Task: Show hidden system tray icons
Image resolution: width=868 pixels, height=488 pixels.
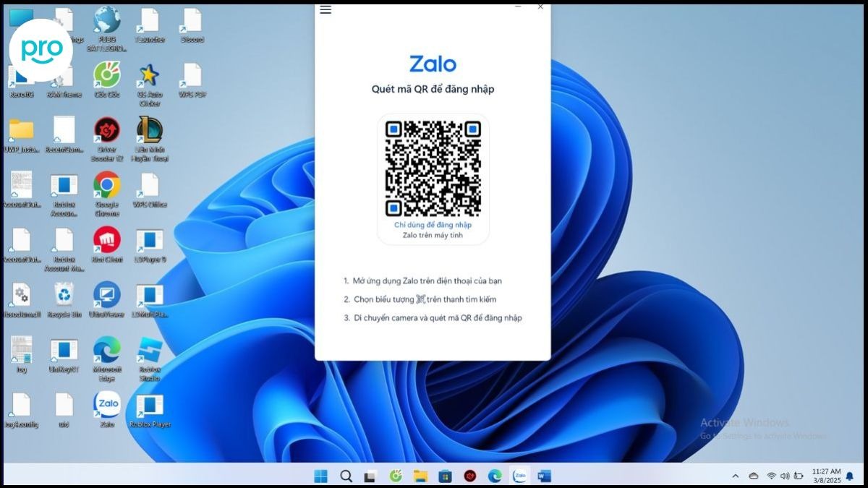Action: pyautogui.click(x=736, y=476)
